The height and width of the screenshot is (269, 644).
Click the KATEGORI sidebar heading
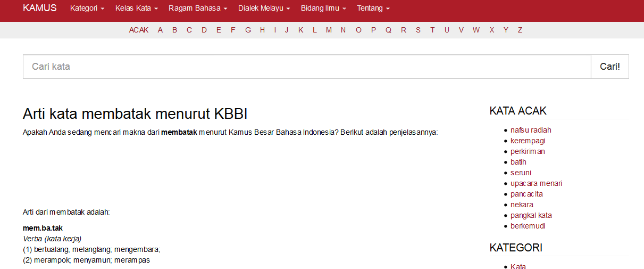(x=516, y=248)
